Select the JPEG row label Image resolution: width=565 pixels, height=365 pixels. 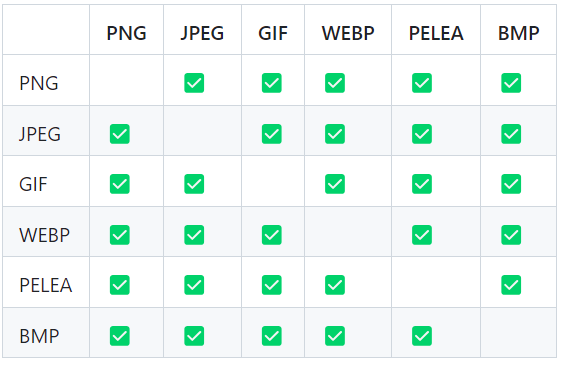(x=40, y=134)
